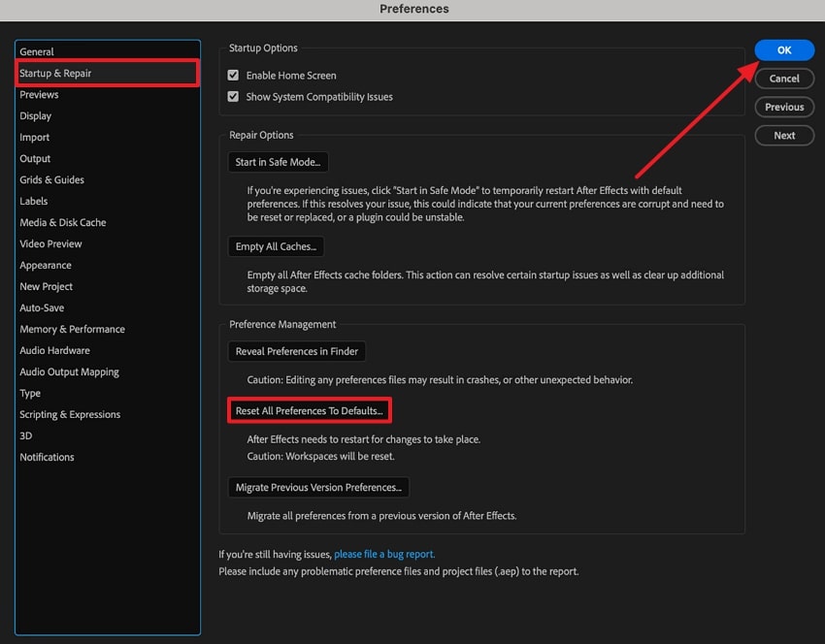825x644 pixels.
Task: Click the Cancel button
Action: pos(784,79)
